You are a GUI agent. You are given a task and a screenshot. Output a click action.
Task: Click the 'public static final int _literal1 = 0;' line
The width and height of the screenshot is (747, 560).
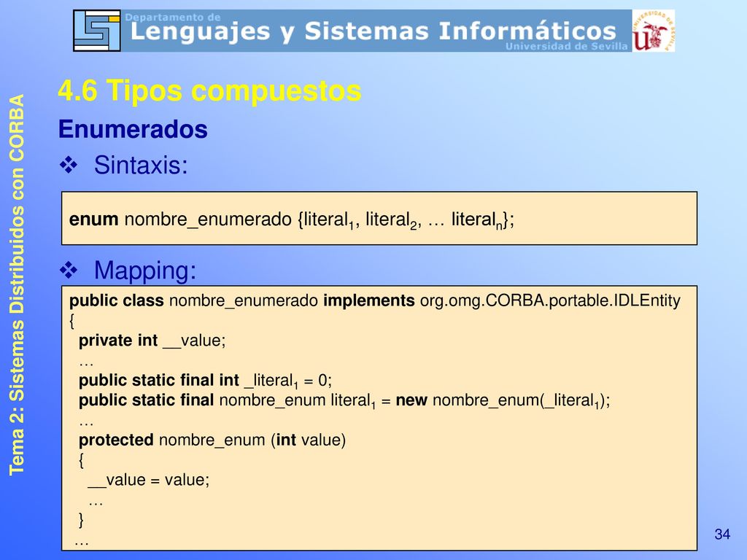point(205,381)
